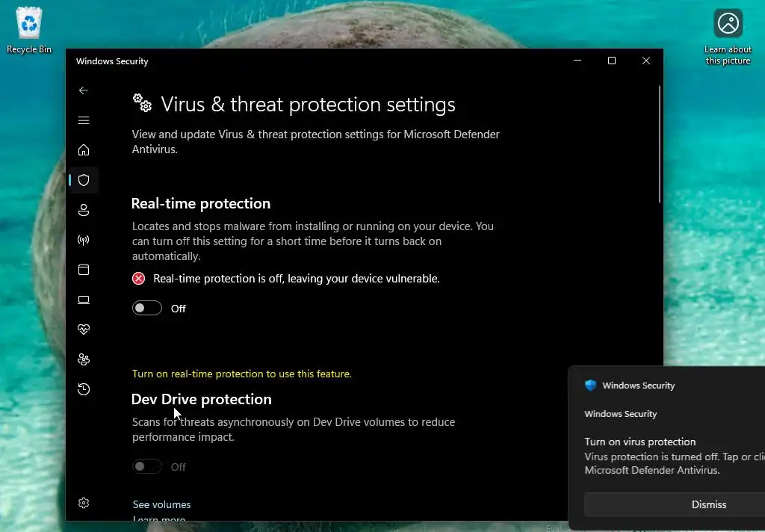This screenshot has width=765, height=532.
Task: Open Firewall & network protection icon
Action: [x=84, y=240]
